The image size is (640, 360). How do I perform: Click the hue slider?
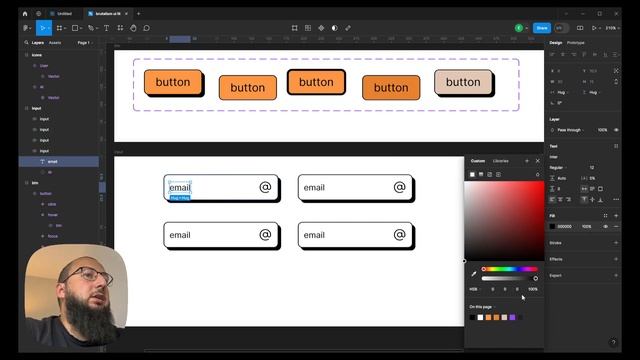(x=509, y=269)
